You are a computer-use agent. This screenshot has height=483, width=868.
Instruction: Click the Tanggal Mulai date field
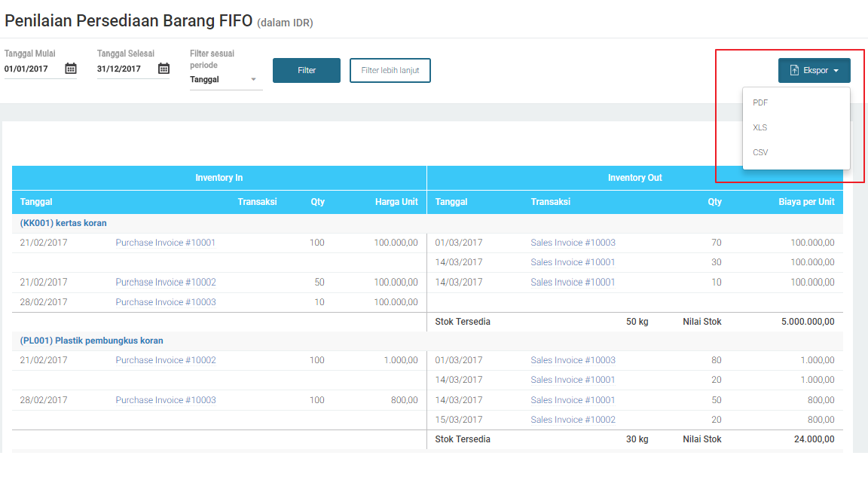coord(32,69)
